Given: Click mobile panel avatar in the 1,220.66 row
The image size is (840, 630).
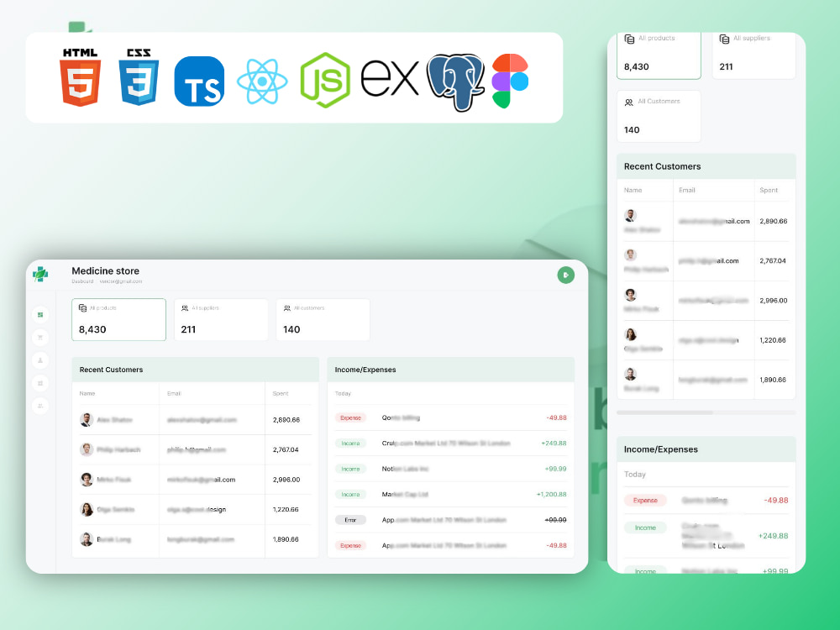Looking at the screenshot, I should point(631,334).
